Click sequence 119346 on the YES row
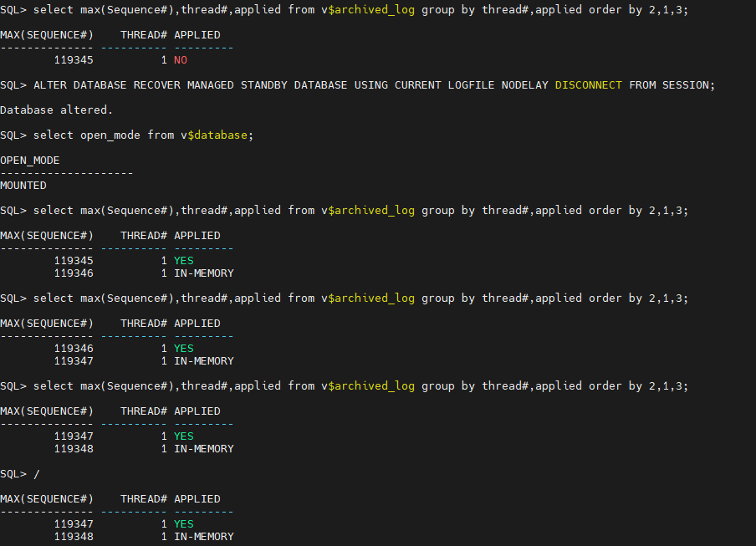The image size is (756, 546). coord(74,348)
